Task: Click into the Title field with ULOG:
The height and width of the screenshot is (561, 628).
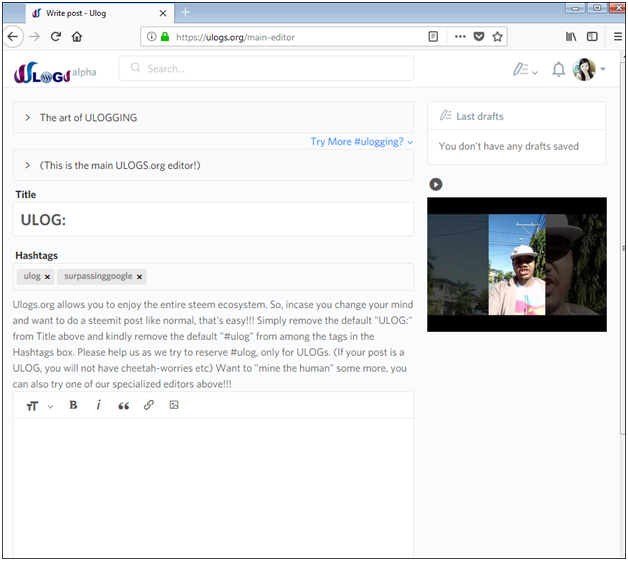Action: point(213,219)
